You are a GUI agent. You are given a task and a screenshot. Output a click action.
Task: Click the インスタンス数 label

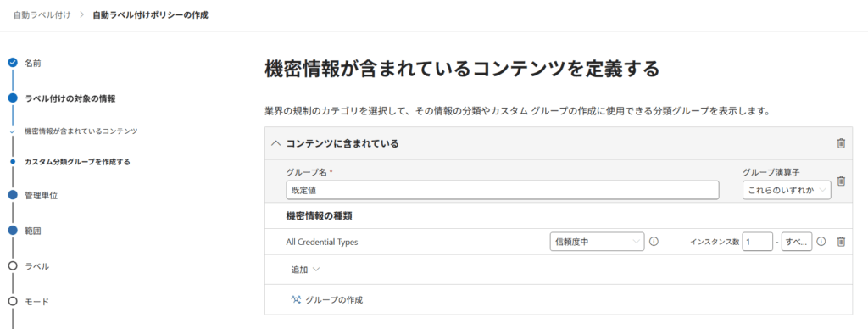click(715, 242)
